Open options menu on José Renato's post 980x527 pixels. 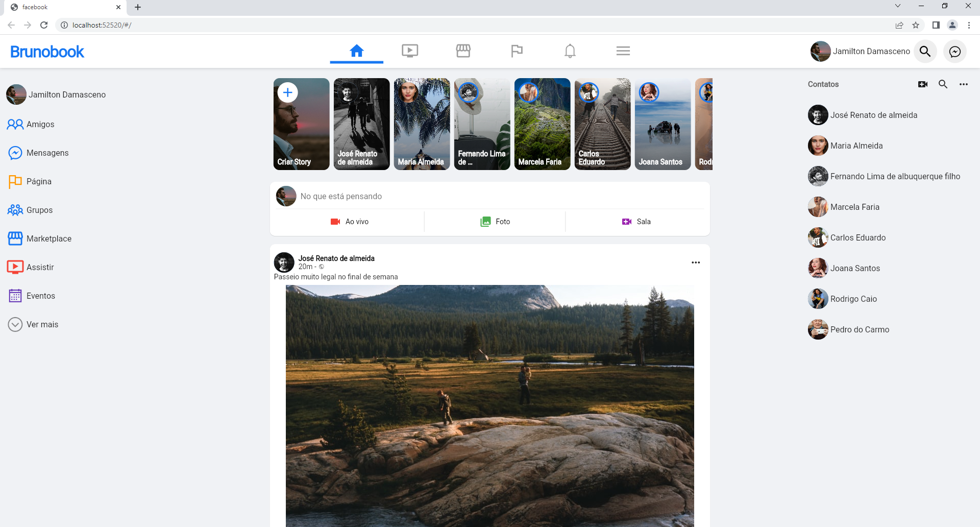pyautogui.click(x=696, y=262)
